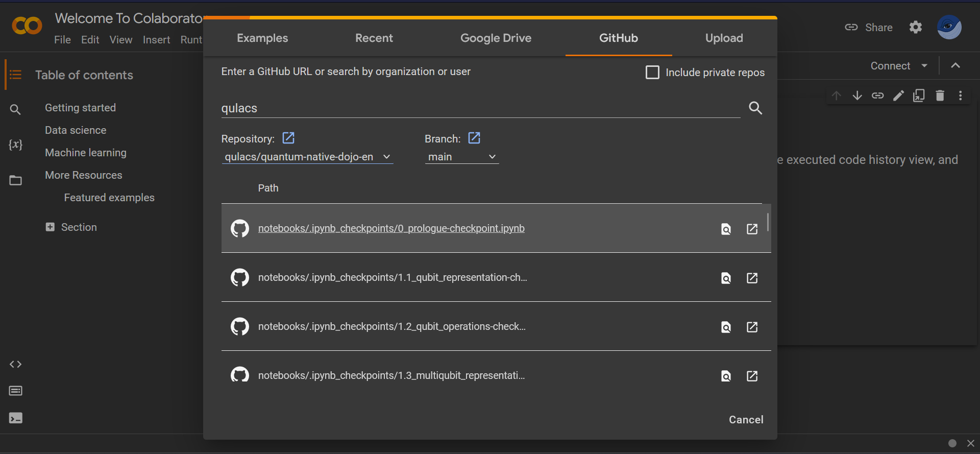Image resolution: width=980 pixels, height=454 pixels.
Task: Open 0_prologue-checkpoint.ipynb link
Action: [x=391, y=228]
